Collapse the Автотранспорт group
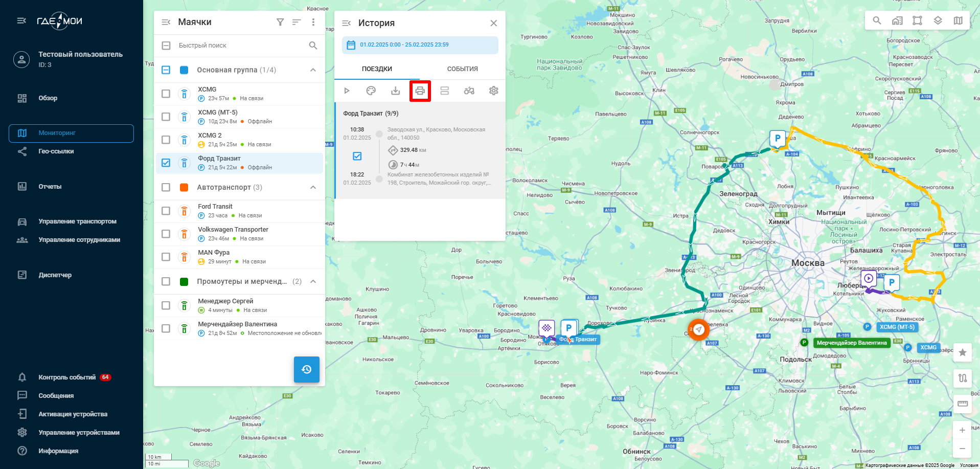 point(313,187)
